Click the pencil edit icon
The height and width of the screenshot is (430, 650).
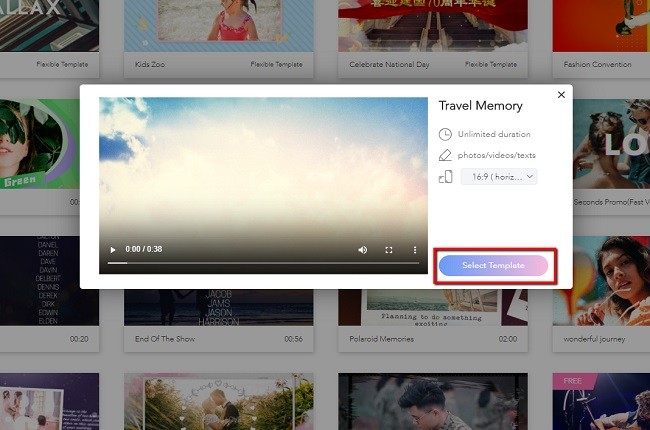tap(445, 155)
